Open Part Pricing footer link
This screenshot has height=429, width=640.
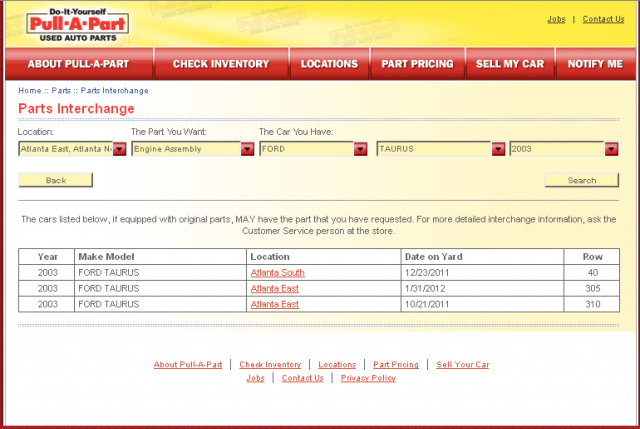tap(396, 365)
